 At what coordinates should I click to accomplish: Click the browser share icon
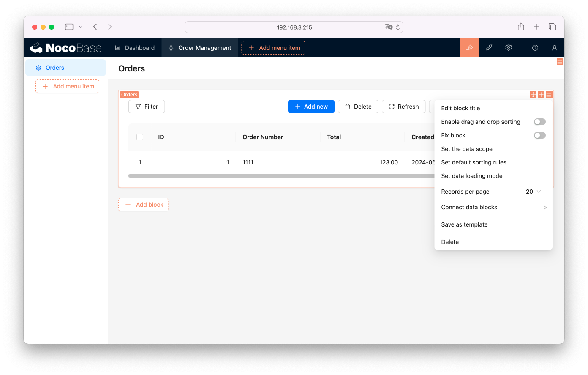pyautogui.click(x=521, y=26)
